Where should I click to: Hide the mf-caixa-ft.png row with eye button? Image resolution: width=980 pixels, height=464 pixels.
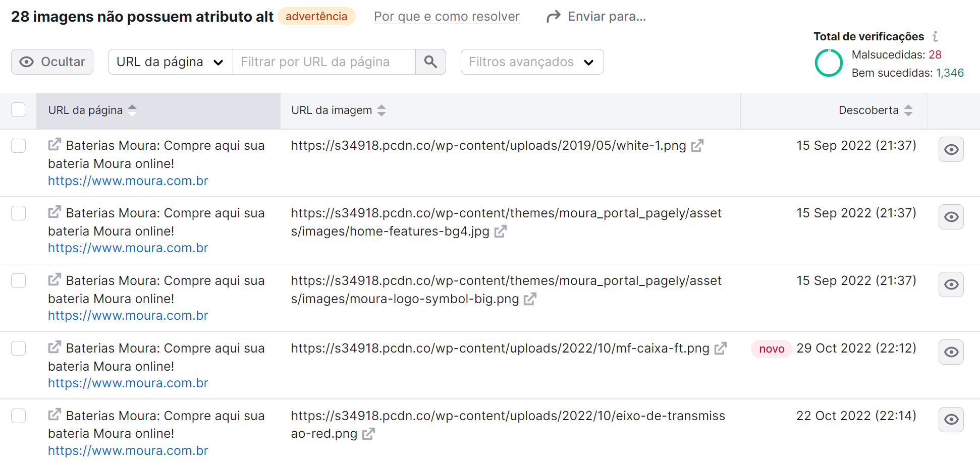pos(951,353)
